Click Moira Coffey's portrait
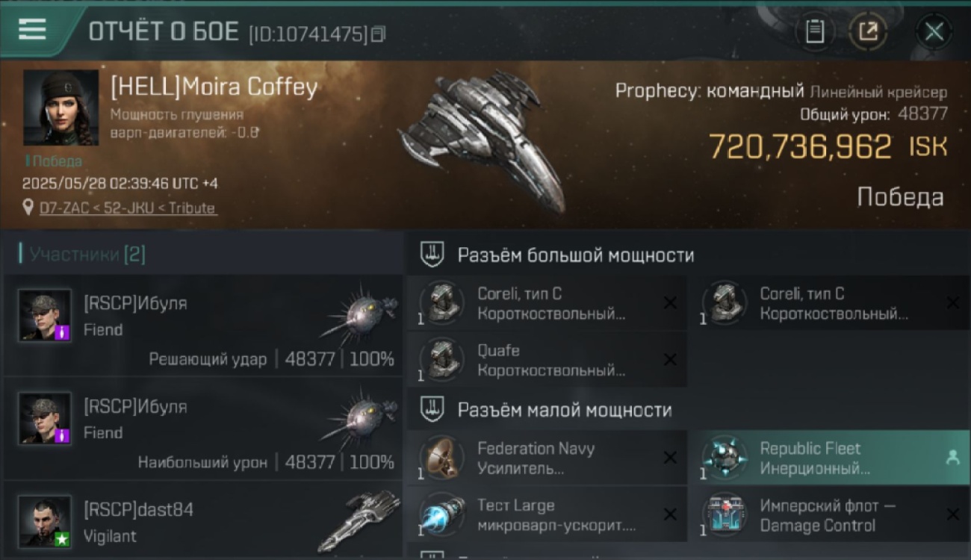The width and height of the screenshot is (971, 560). (x=61, y=108)
